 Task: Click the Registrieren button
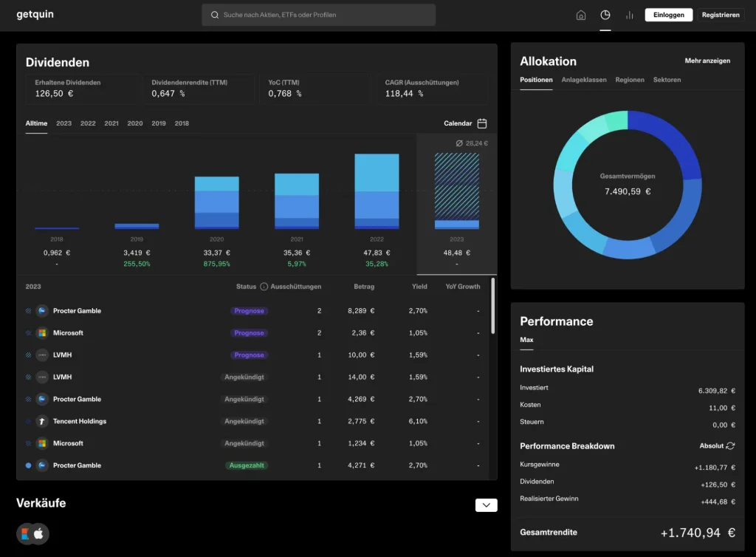pyautogui.click(x=720, y=15)
